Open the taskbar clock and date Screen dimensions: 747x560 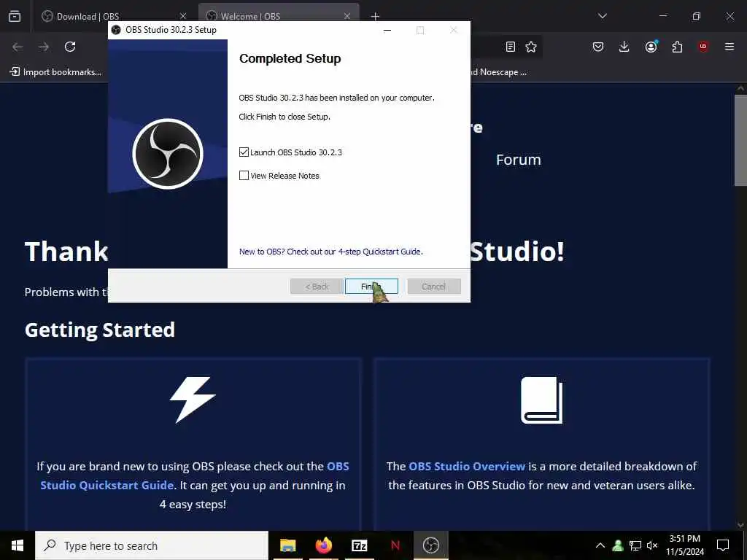coord(684,545)
